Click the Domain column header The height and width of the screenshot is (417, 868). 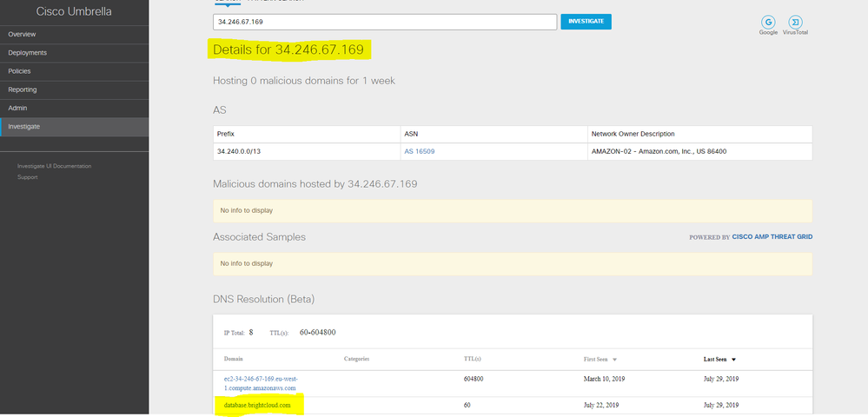pos(233,359)
